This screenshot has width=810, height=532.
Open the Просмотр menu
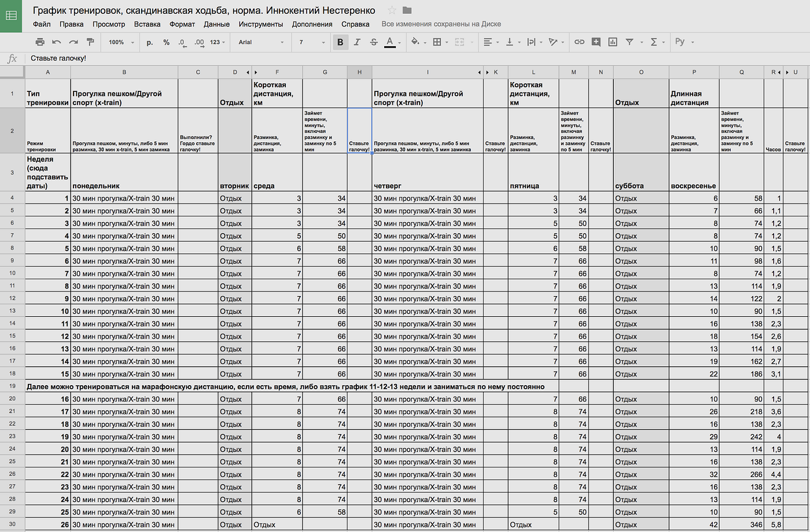(x=109, y=24)
